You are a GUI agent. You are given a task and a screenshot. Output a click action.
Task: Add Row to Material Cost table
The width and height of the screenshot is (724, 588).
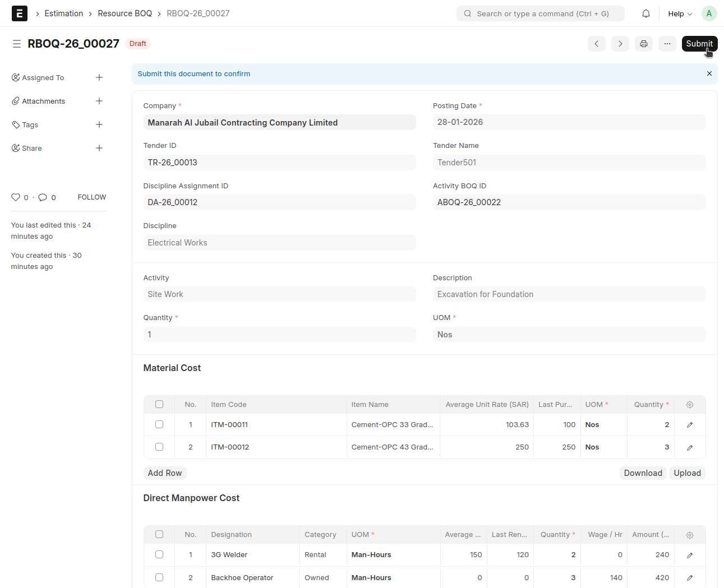[x=164, y=473]
